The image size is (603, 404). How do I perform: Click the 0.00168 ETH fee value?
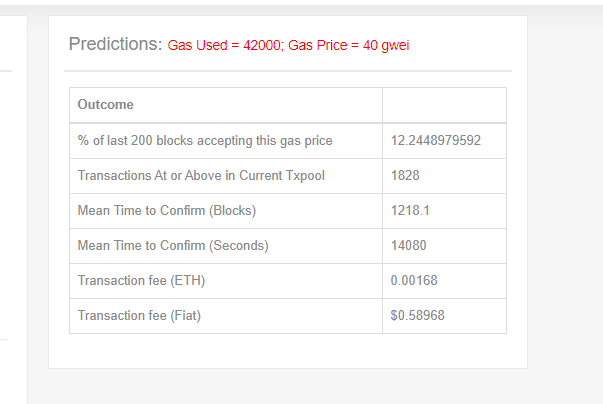414,281
